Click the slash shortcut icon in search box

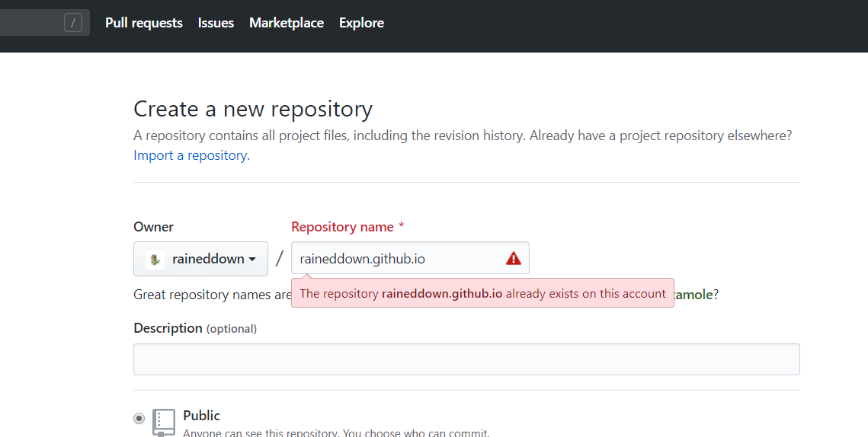(73, 23)
